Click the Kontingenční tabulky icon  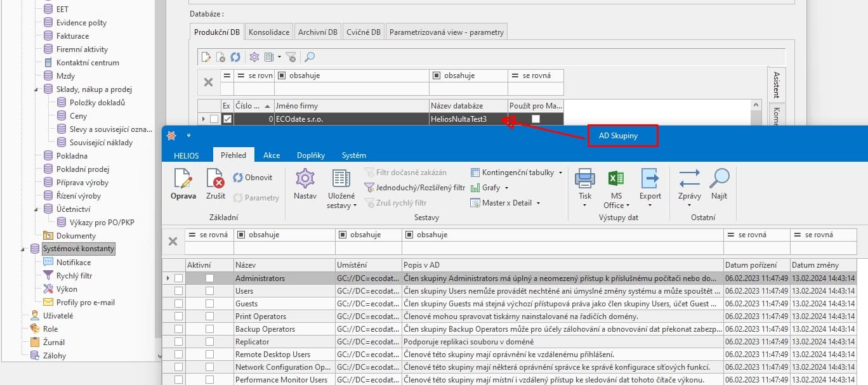[x=475, y=173]
